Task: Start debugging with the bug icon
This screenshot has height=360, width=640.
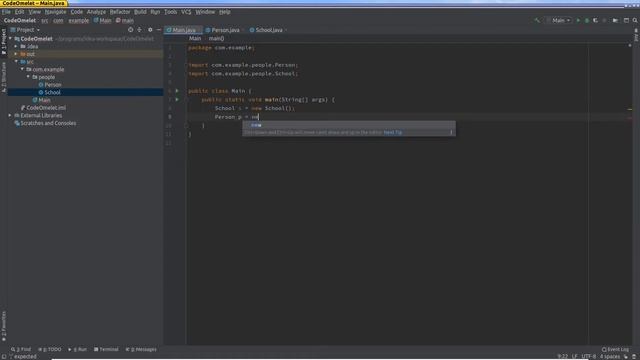Action: 587,20
